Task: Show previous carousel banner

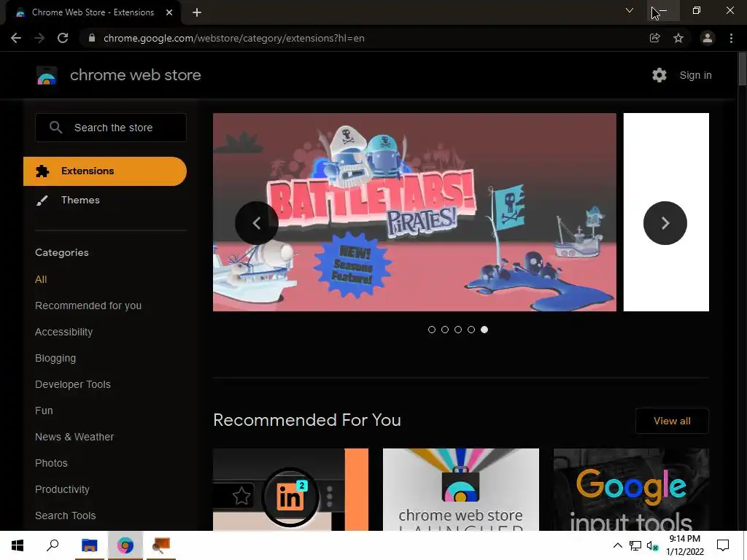Action: click(x=257, y=223)
